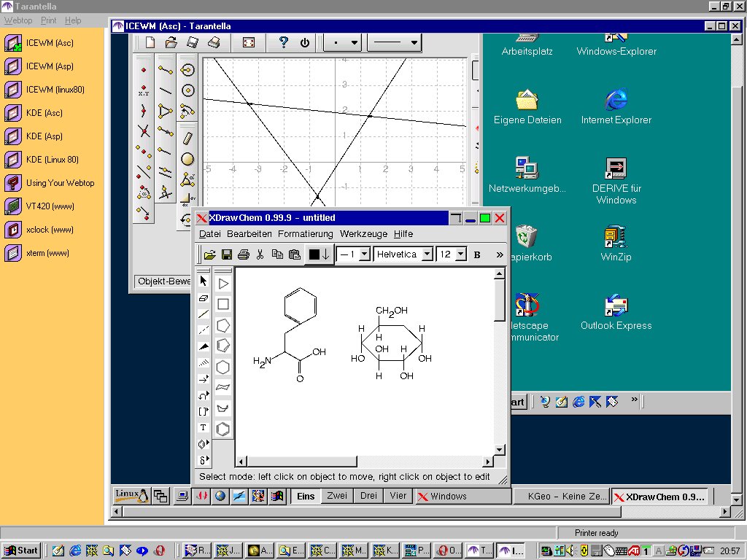Select the text tool marked T

(204, 427)
